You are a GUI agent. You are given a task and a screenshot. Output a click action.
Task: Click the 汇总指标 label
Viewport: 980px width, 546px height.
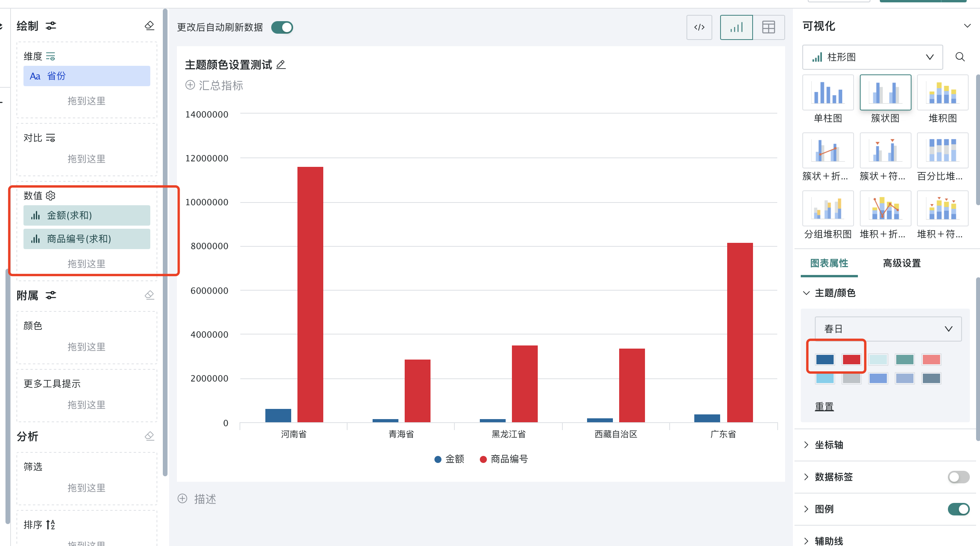pos(221,85)
